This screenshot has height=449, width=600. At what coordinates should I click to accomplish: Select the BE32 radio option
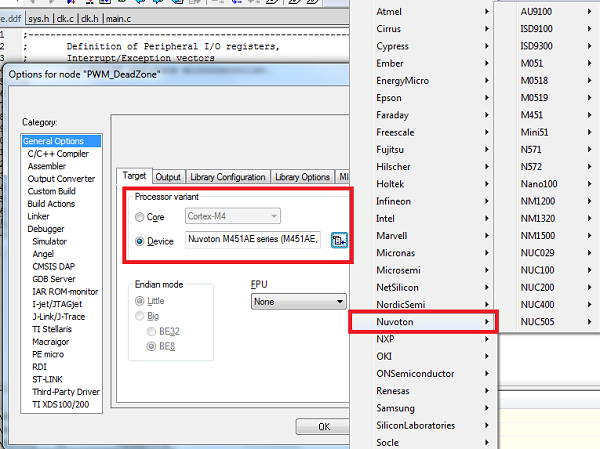coord(152,331)
